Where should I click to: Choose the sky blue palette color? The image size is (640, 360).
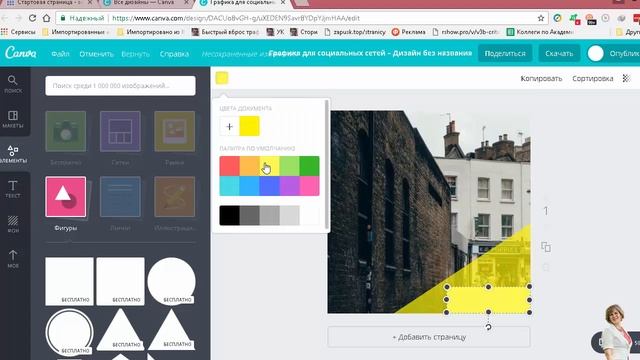tap(249, 186)
